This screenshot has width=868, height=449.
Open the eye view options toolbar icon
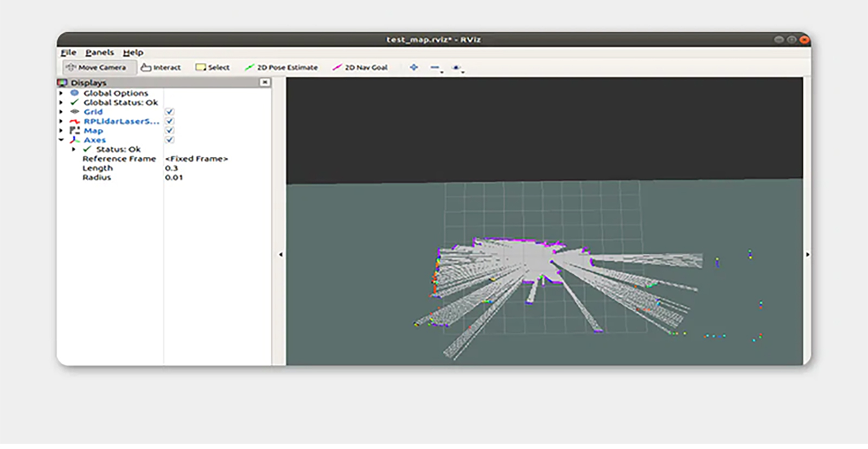(x=456, y=67)
